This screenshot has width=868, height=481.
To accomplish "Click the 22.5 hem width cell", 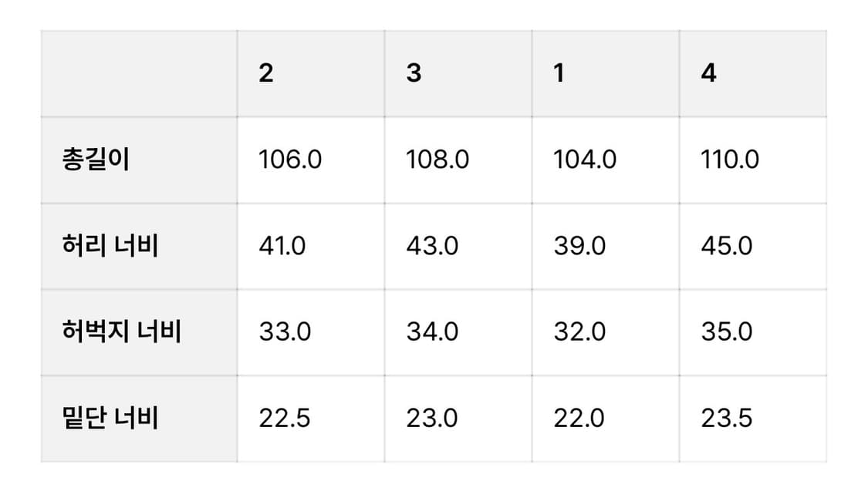I will pyautogui.click(x=285, y=419).
